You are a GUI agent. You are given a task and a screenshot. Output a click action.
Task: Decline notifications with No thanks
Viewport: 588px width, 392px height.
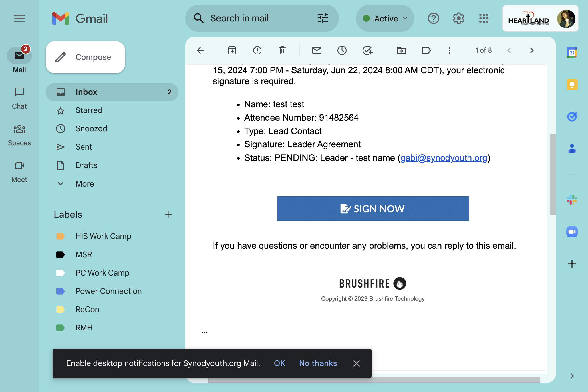[x=318, y=363]
